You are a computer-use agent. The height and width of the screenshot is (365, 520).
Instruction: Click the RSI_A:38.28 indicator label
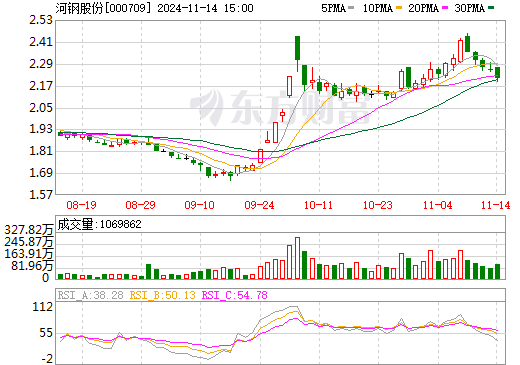point(90,295)
